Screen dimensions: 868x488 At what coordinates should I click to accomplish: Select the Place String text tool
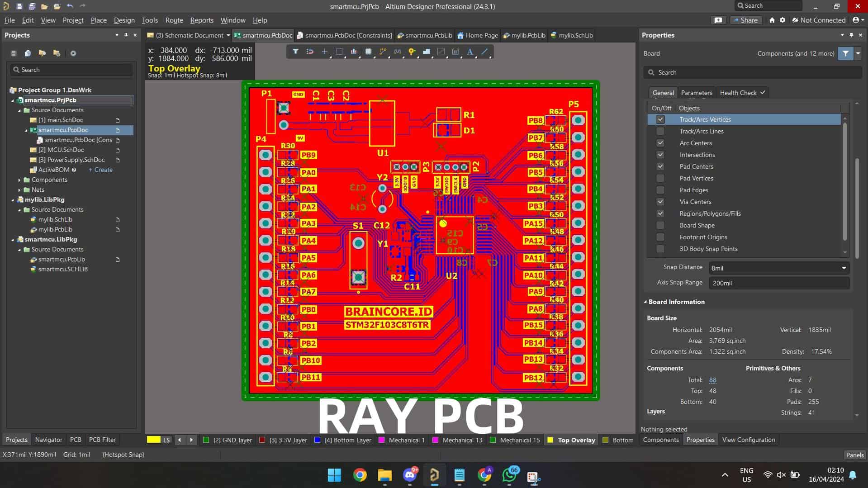pos(470,52)
